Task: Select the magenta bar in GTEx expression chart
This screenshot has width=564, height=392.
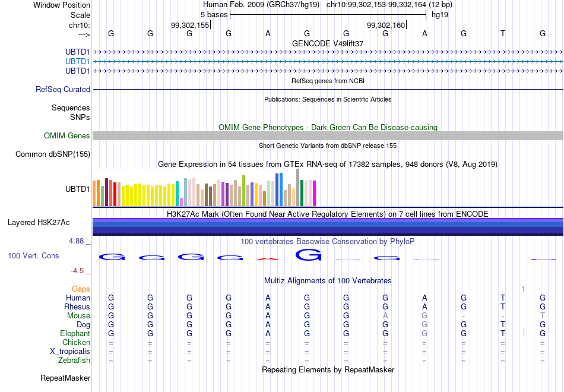Action: [315, 193]
